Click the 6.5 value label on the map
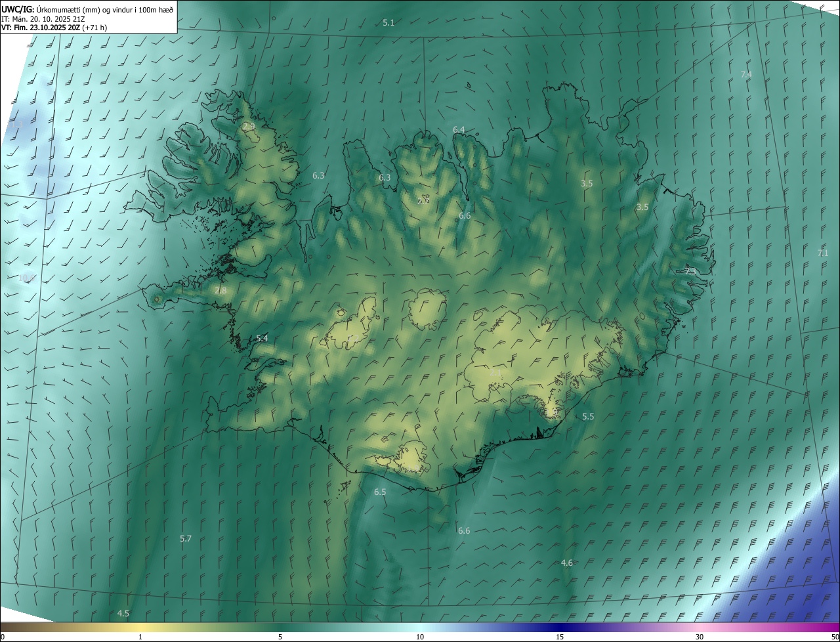 380,492
